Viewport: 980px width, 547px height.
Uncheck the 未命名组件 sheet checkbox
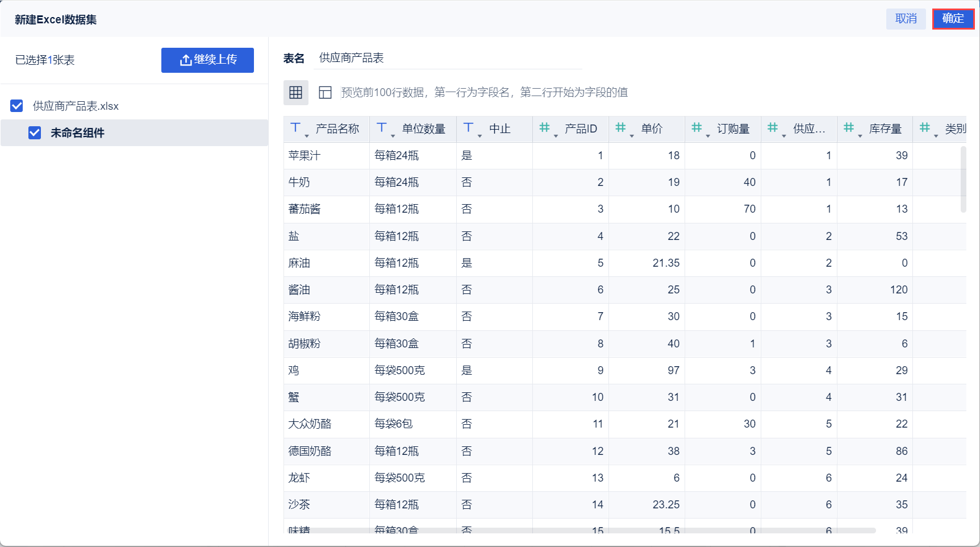(35, 132)
